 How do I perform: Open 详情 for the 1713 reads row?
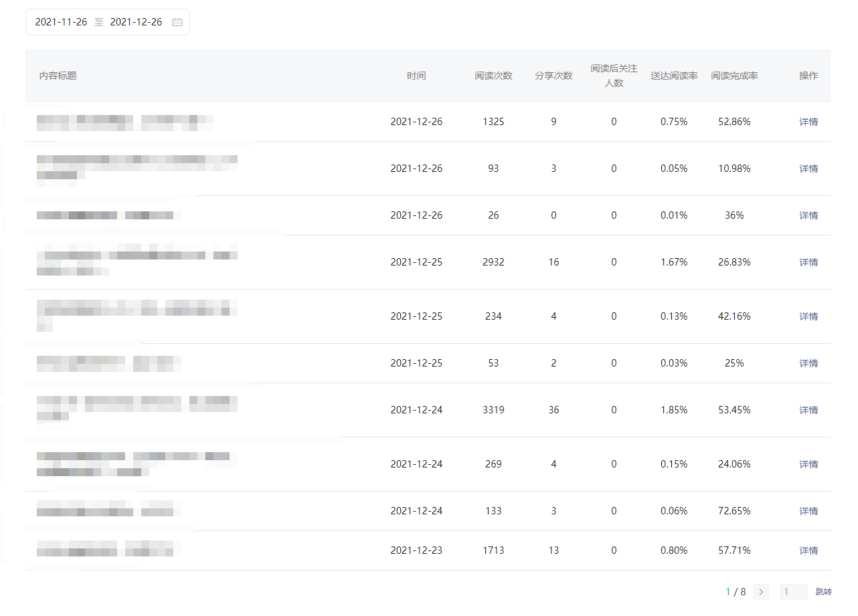808,550
